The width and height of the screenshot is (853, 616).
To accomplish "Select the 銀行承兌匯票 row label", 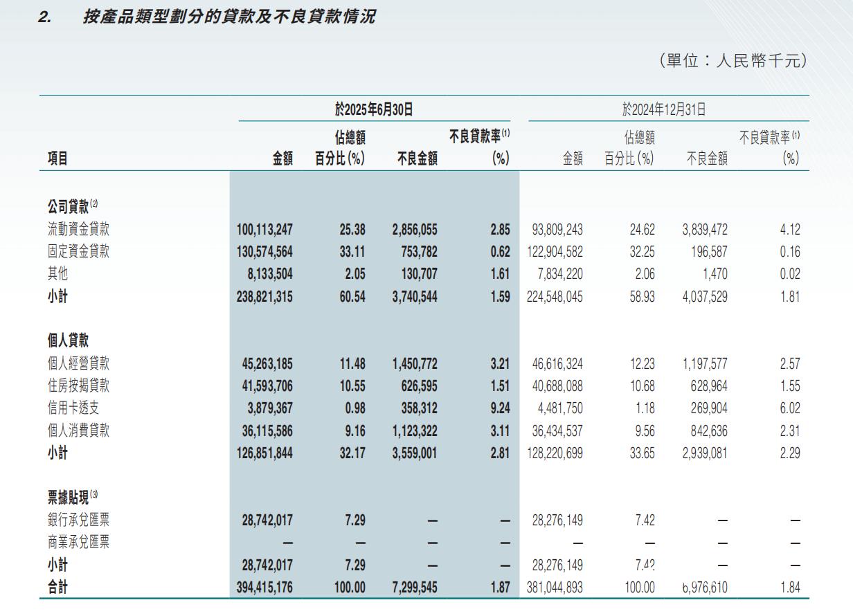I will click(x=78, y=520).
